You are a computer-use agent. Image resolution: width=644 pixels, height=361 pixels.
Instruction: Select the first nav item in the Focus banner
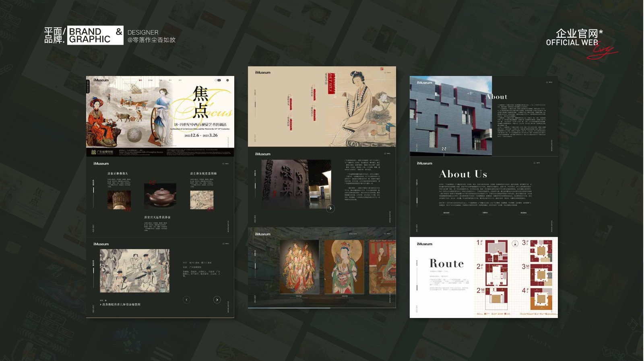pos(140,80)
